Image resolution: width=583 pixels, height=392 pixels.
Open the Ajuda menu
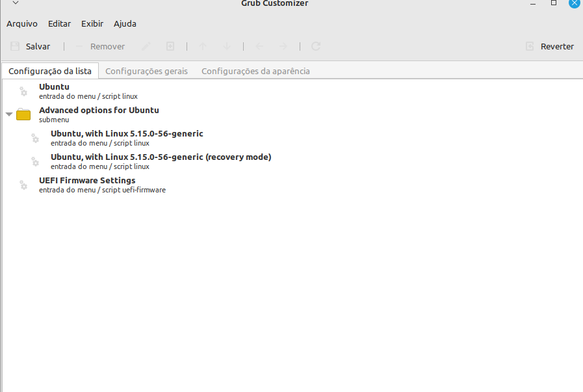pyautogui.click(x=125, y=24)
